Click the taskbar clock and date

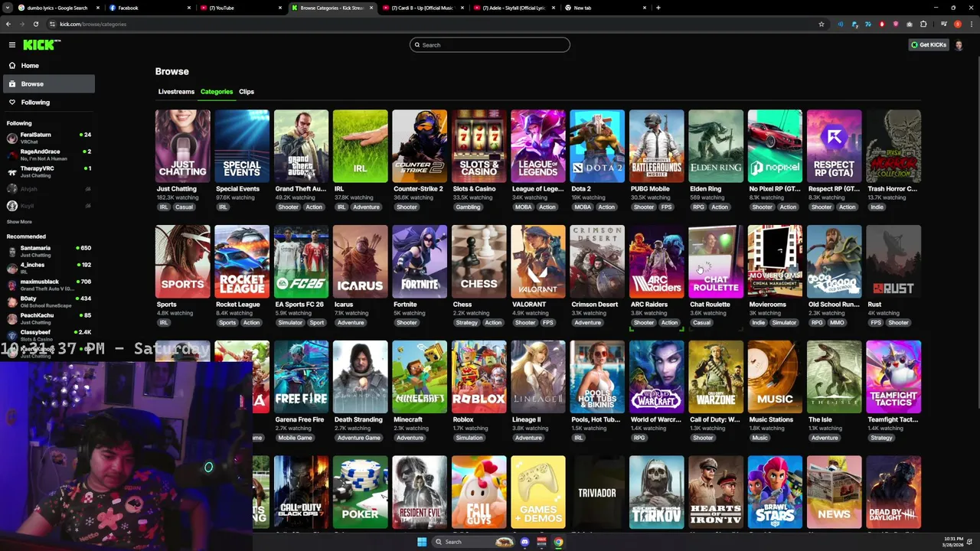[953, 542]
